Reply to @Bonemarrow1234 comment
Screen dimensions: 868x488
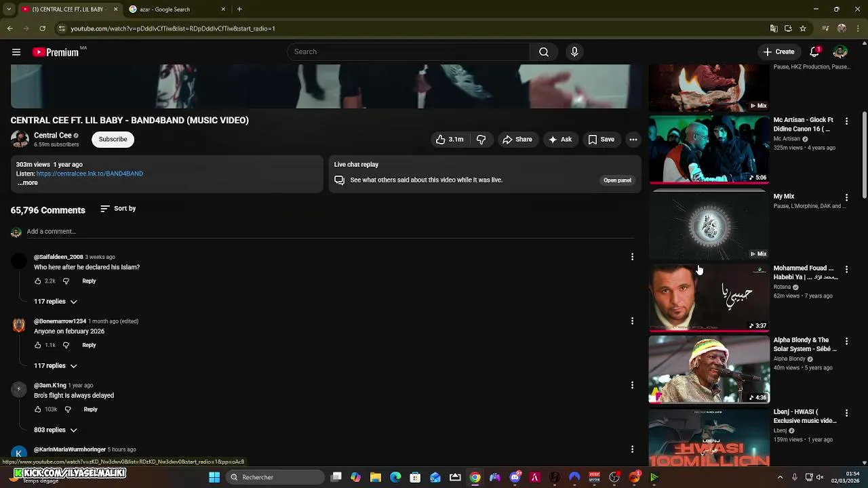(89, 346)
